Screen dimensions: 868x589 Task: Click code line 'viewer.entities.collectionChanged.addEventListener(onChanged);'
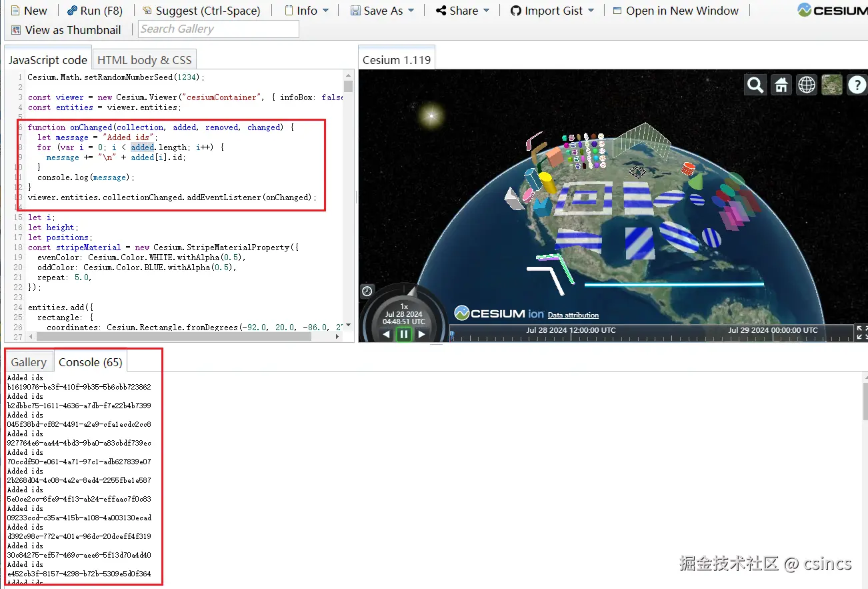coord(172,197)
